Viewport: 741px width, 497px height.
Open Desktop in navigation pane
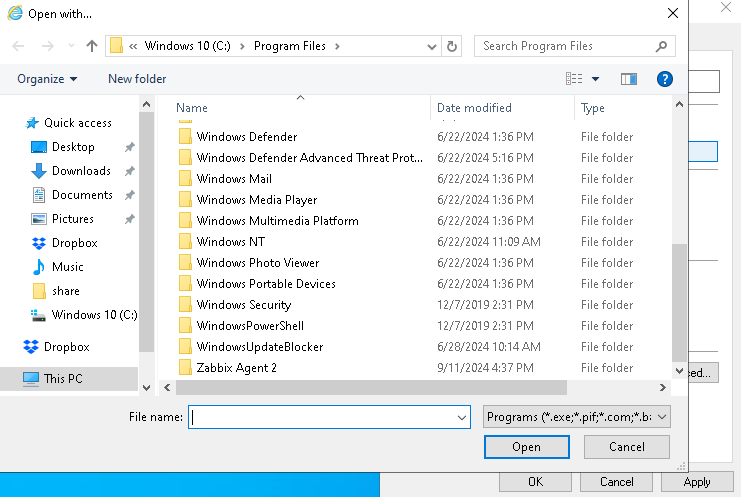pos(73,147)
